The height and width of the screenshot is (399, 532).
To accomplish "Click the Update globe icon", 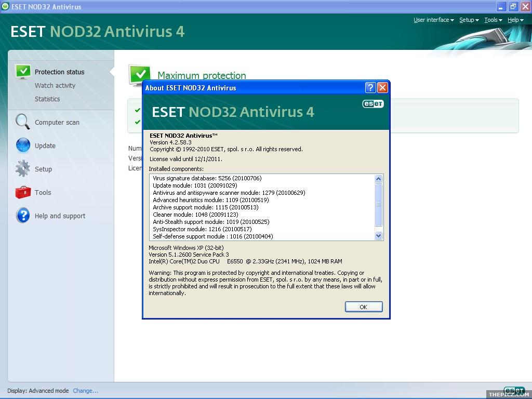I will tap(22, 145).
